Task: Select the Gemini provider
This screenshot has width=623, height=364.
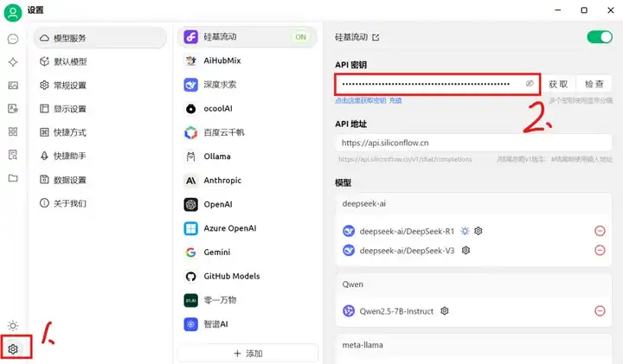Action: click(247, 252)
